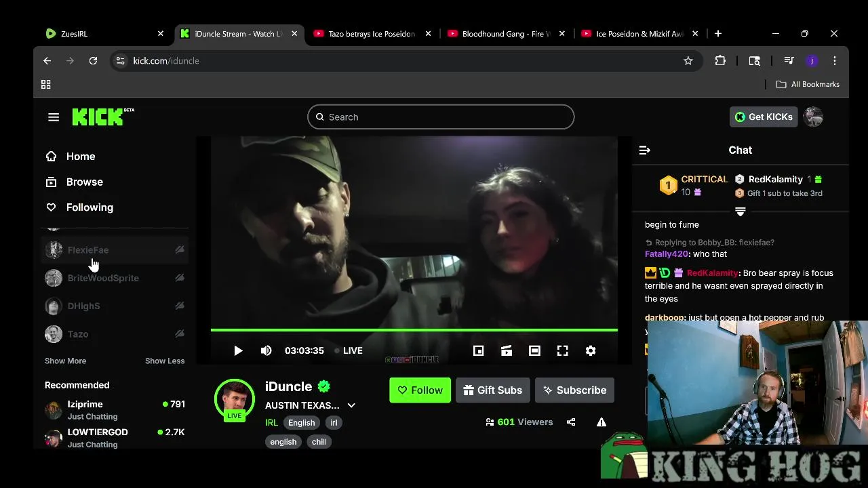Select the irl tag
The height and width of the screenshot is (488, 868).
pyautogui.click(x=334, y=422)
